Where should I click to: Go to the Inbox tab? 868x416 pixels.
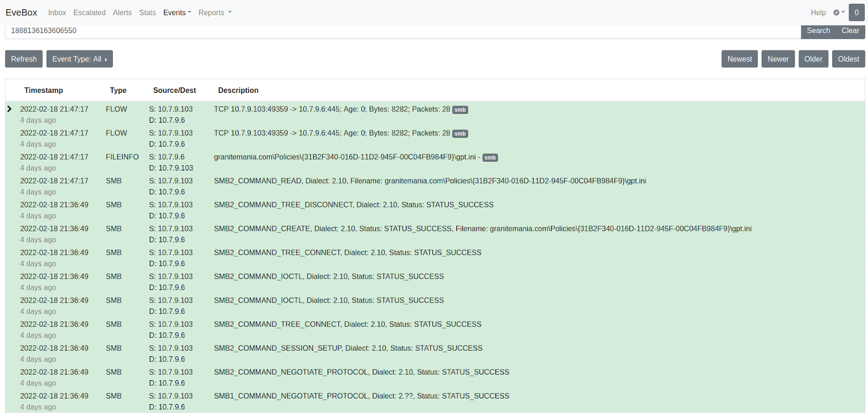(57, 12)
